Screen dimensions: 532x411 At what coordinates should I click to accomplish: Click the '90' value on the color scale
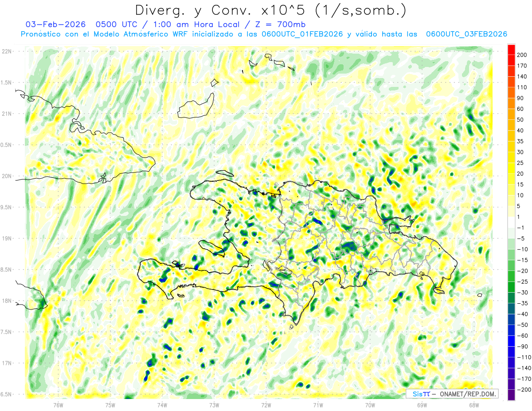point(520,98)
